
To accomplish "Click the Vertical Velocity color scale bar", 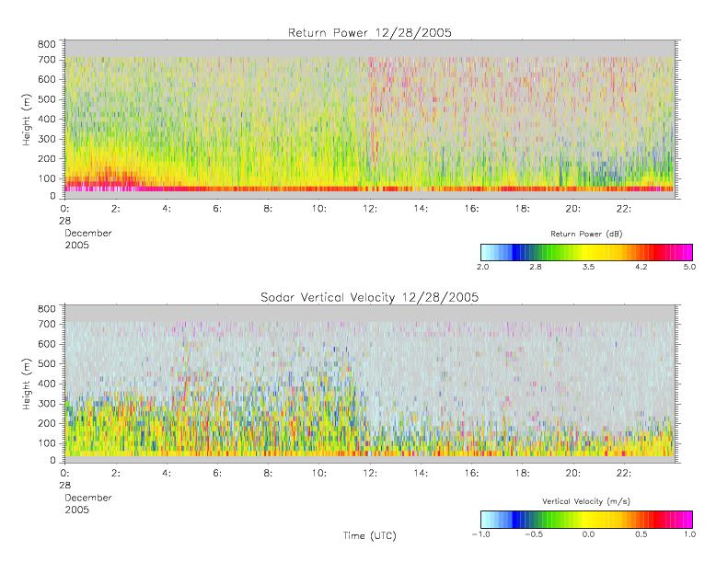I will pyautogui.click(x=586, y=520).
